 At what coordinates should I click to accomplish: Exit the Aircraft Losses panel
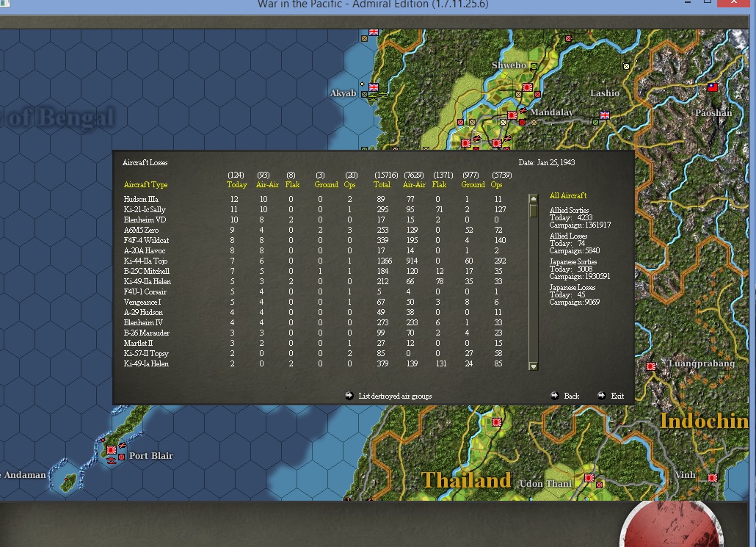(617, 396)
